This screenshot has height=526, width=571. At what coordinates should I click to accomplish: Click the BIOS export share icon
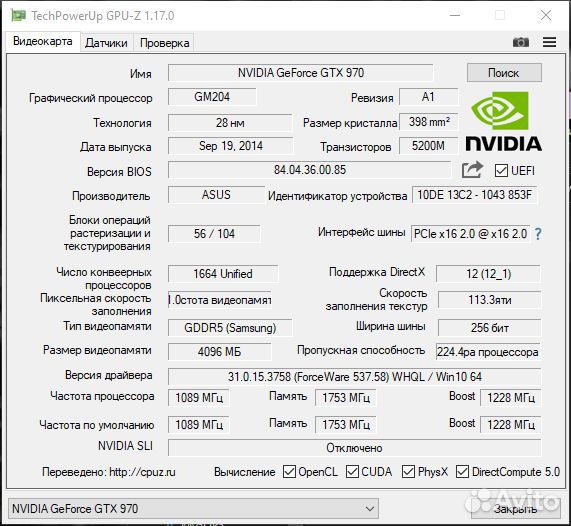pos(472,170)
